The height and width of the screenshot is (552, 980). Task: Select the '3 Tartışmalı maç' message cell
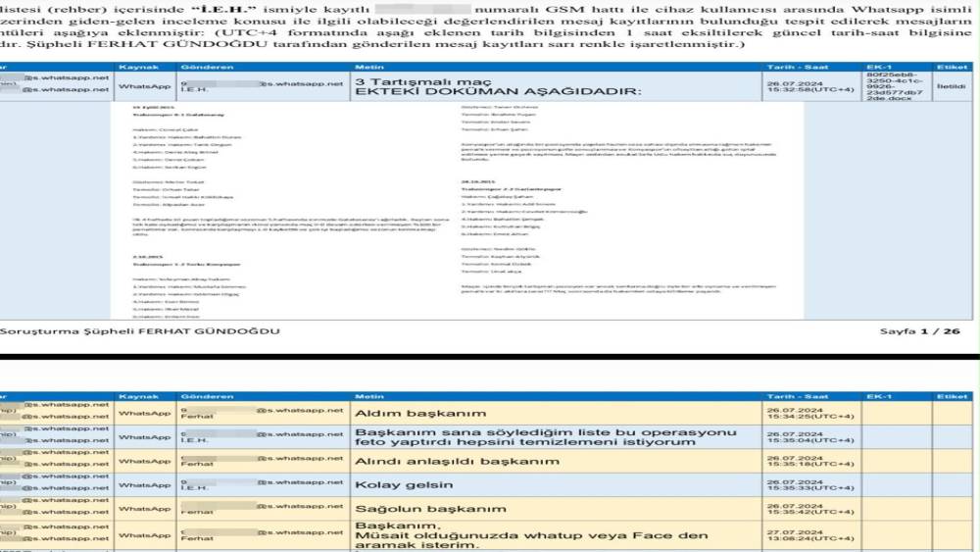tap(557, 86)
